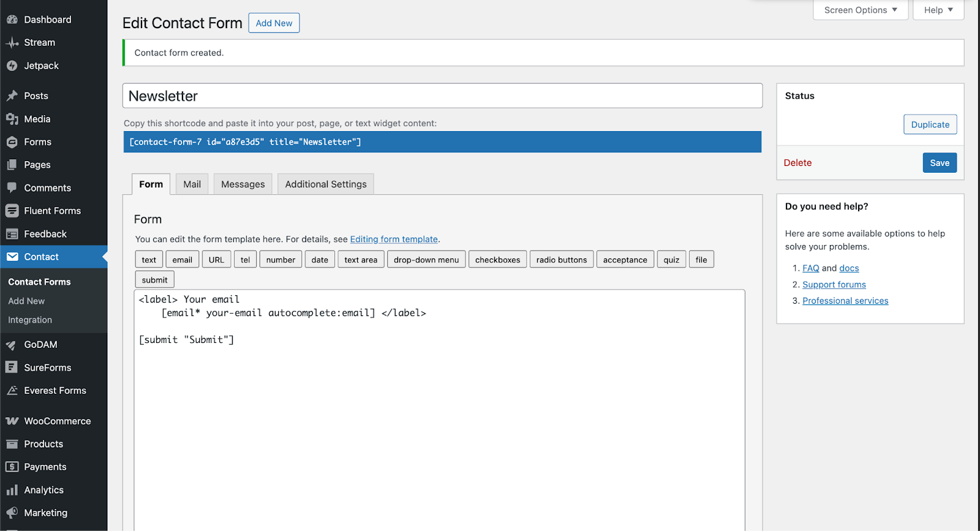Click the Posts pushpin icon

12,96
